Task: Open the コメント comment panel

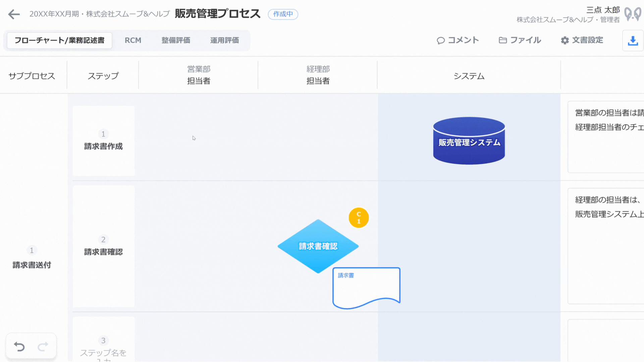Action: coord(458,40)
